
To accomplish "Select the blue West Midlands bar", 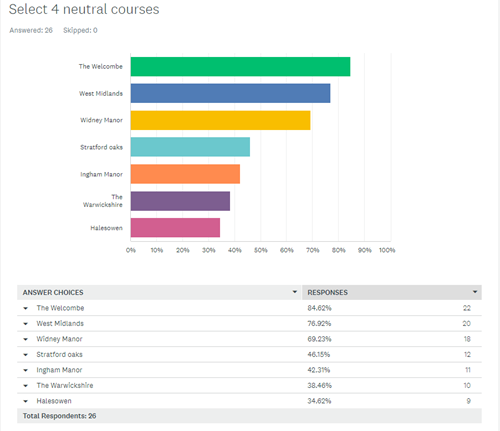I will (230, 93).
